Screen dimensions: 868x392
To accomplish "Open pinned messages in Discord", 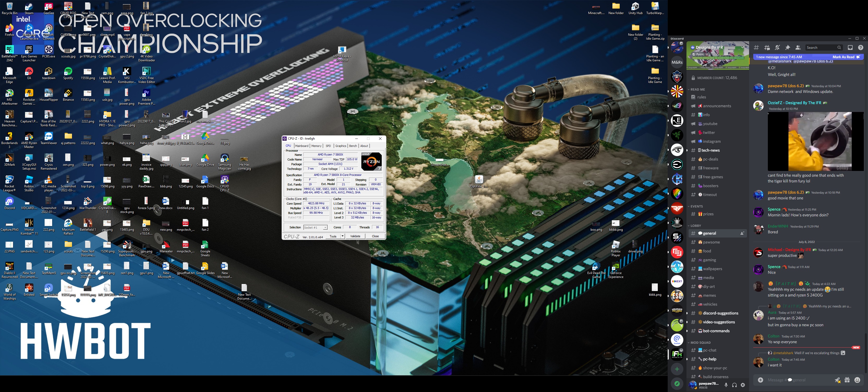I will pyautogui.click(x=787, y=47).
